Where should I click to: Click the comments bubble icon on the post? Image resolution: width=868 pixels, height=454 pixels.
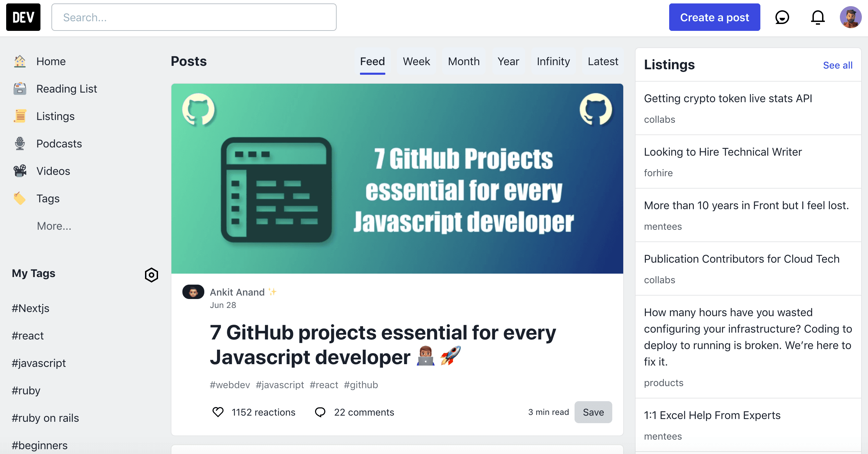pos(320,412)
